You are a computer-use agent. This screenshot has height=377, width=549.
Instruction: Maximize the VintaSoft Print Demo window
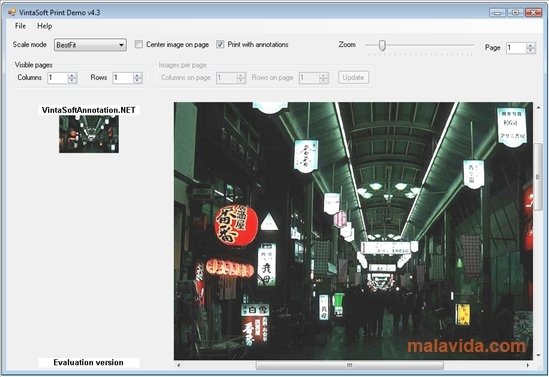(x=515, y=13)
